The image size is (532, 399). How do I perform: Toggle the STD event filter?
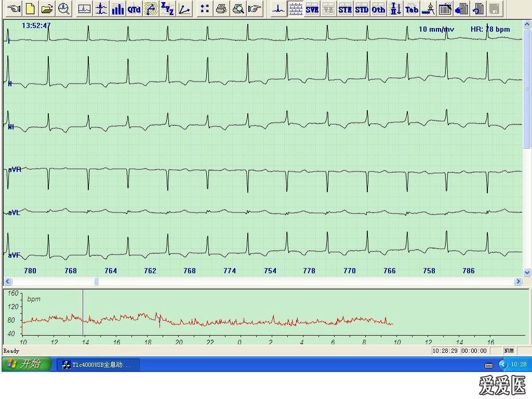362,9
